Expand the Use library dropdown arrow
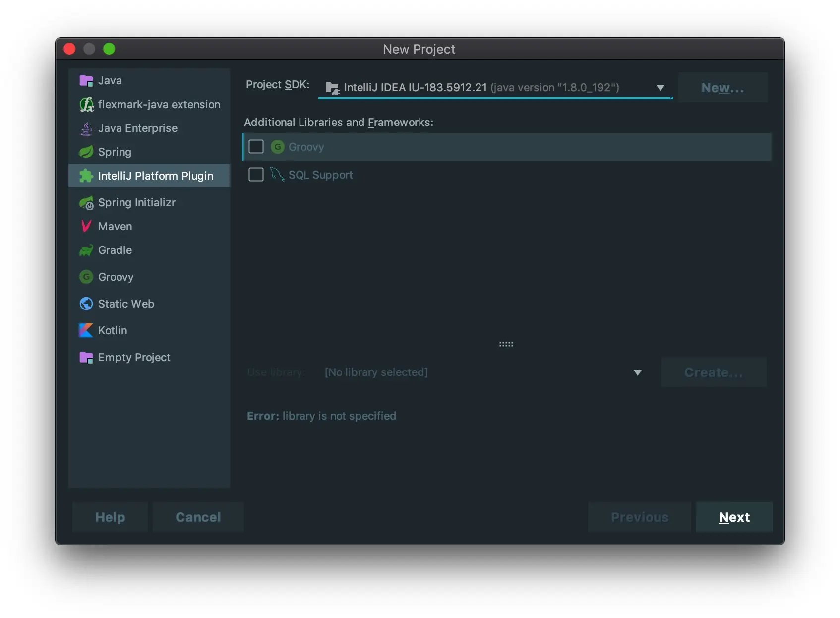Image resolution: width=840 pixels, height=618 pixels. [638, 372]
